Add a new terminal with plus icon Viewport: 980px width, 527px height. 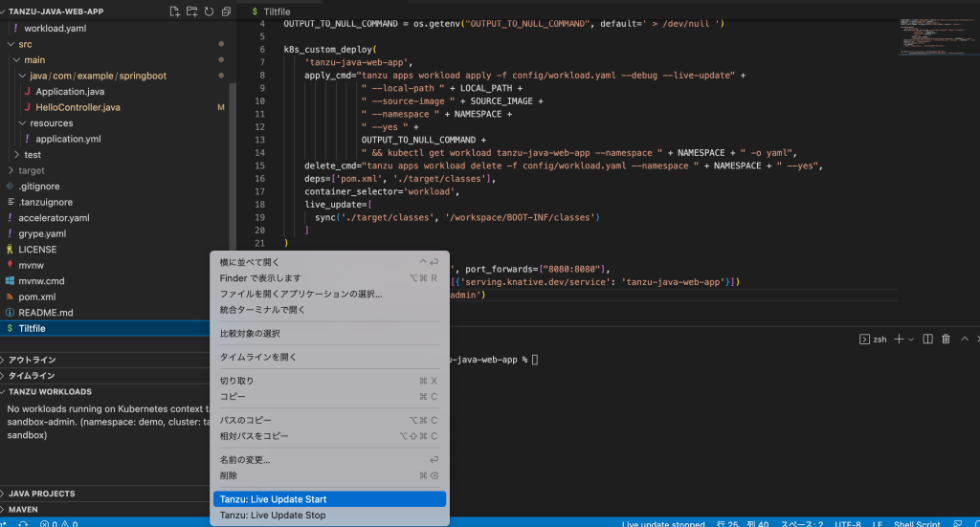click(x=898, y=339)
